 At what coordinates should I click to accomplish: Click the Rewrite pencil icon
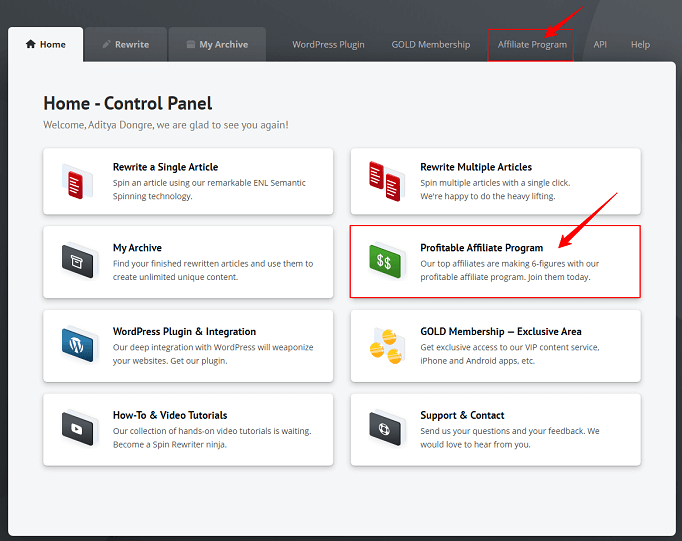106,44
